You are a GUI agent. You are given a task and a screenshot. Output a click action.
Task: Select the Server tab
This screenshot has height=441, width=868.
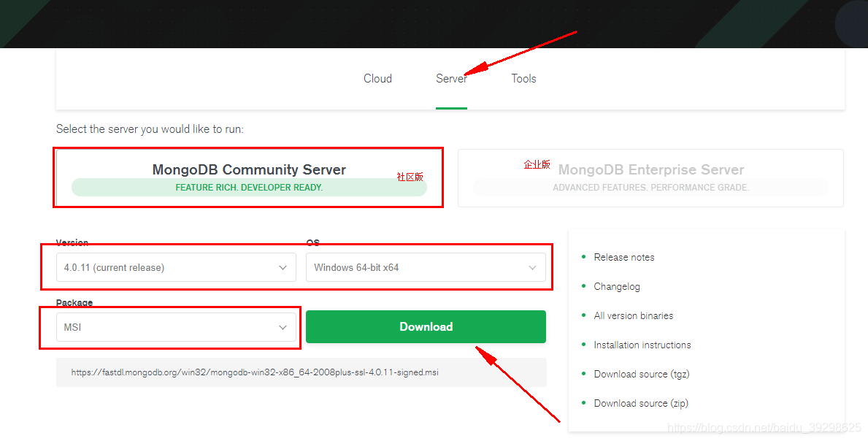coord(451,79)
